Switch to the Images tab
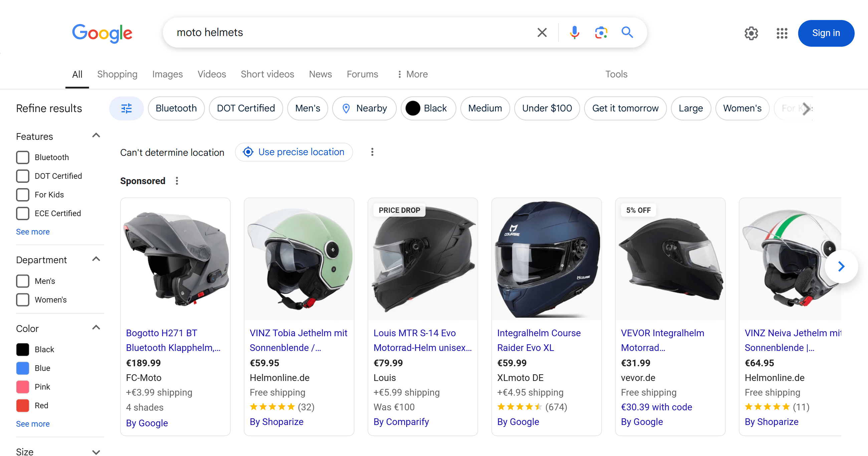Image resolution: width=868 pixels, height=456 pixels. (x=167, y=74)
